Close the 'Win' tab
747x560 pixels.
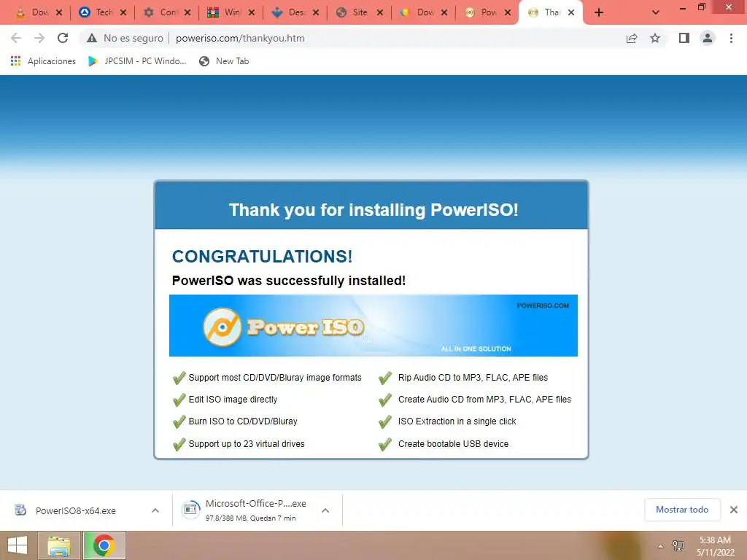[252, 13]
